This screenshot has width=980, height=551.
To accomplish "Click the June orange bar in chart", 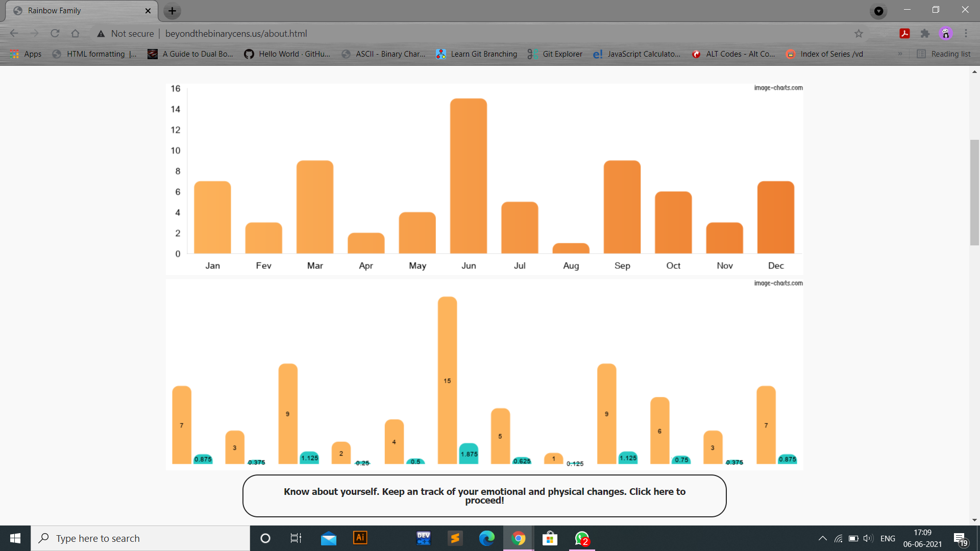I will (x=468, y=176).
